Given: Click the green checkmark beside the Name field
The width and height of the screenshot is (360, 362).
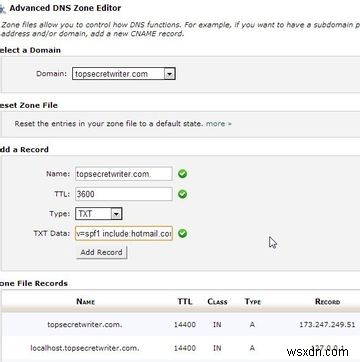Looking at the screenshot, I should coord(182,174).
